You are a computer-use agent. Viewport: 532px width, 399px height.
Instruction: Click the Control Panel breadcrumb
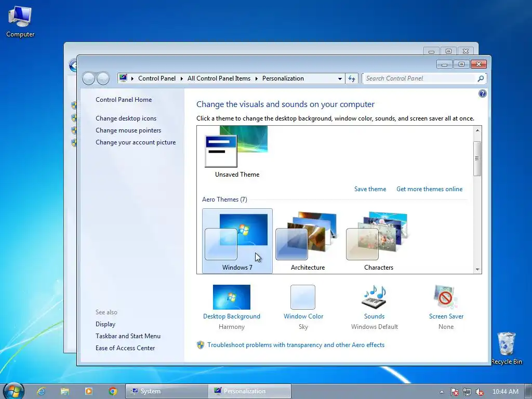click(x=157, y=78)
